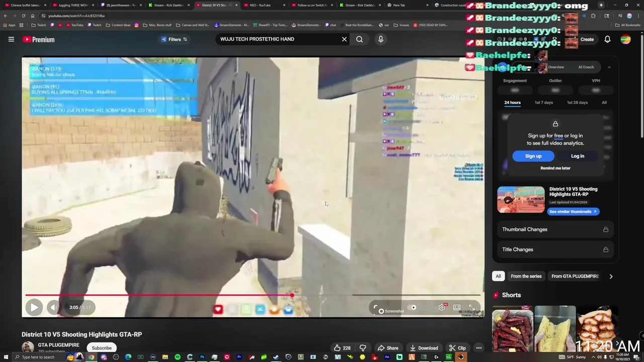Collapse the analytics extension panel

(x=609, y=67)
